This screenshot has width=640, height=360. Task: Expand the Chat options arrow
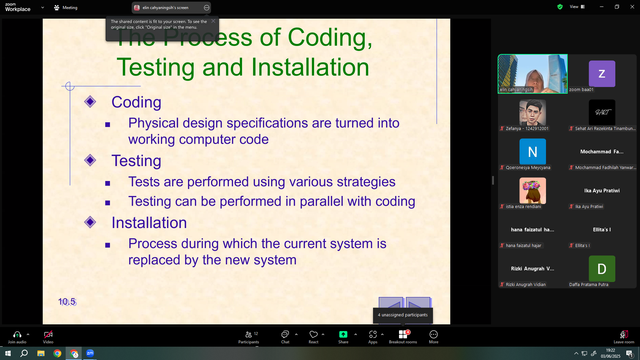pos(296,334)
